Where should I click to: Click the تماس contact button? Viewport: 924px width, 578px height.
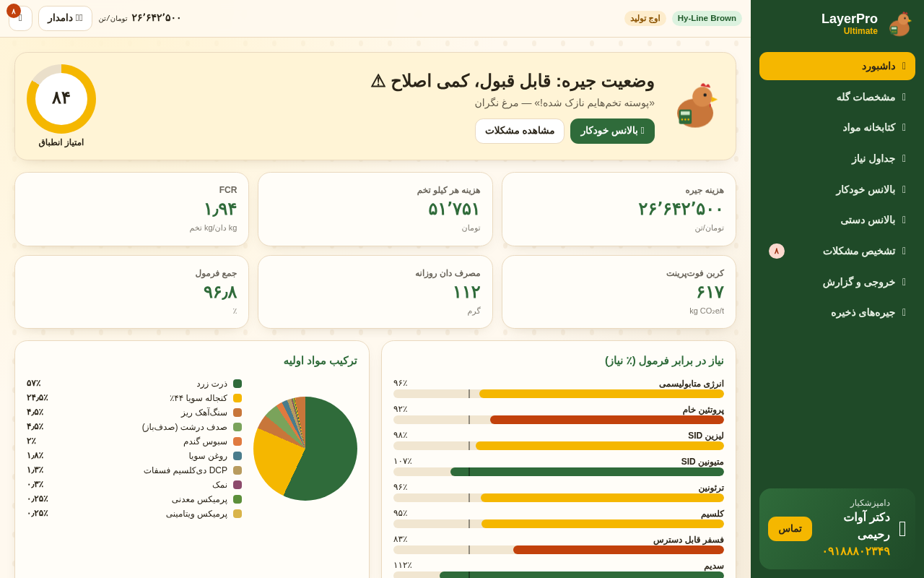790,529
